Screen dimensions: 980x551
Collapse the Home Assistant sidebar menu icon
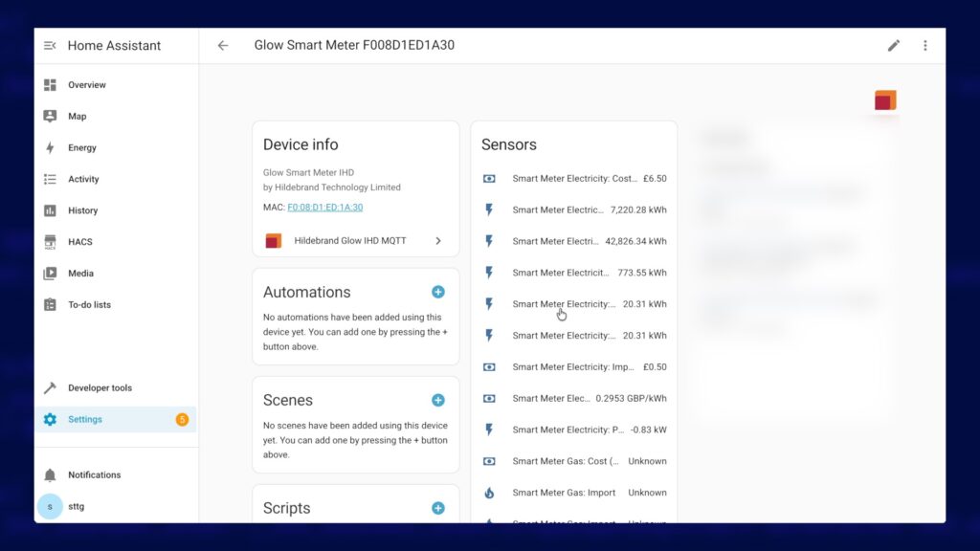click(x=50, y=46)
